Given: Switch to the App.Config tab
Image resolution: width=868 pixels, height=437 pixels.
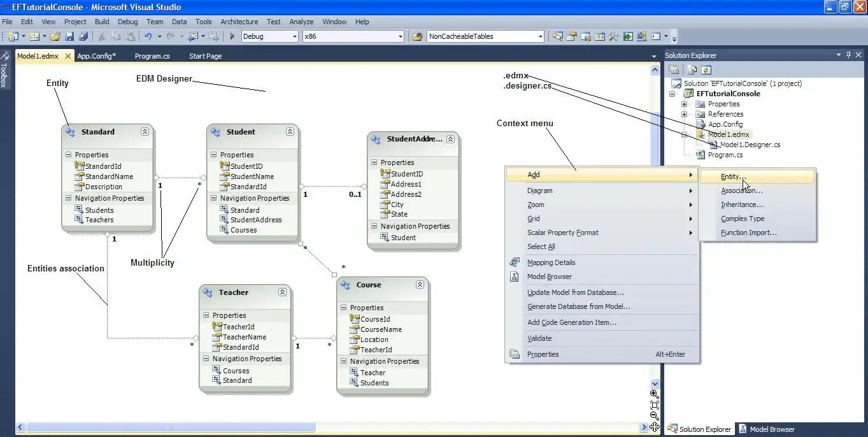Looking at the screenshot, I should pyautogui.click(x=97, y=55).
